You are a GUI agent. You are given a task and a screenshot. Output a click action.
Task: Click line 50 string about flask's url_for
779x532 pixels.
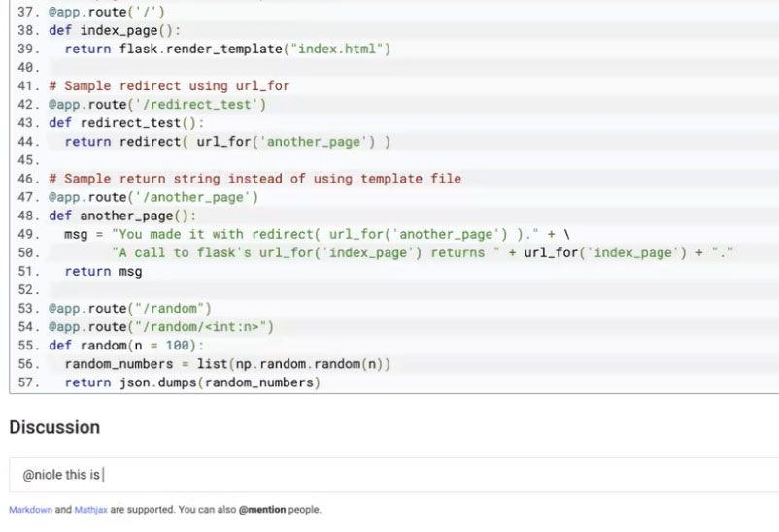click(x=423, y=252)
